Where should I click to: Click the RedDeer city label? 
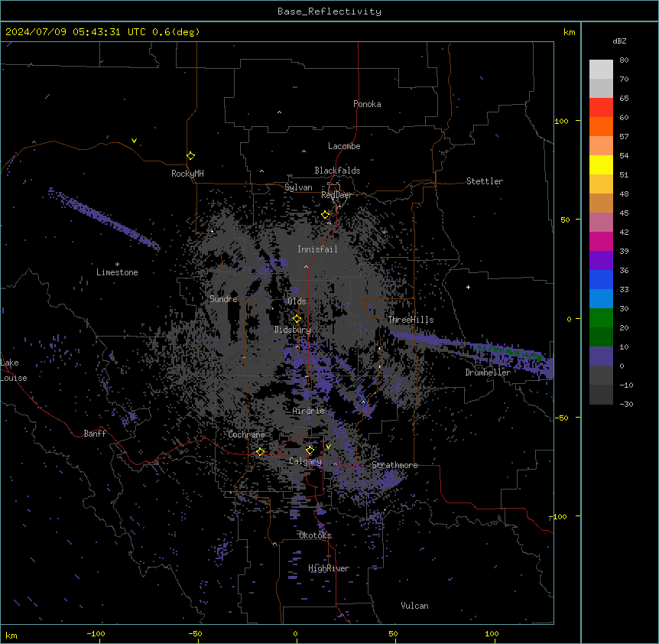336,195
